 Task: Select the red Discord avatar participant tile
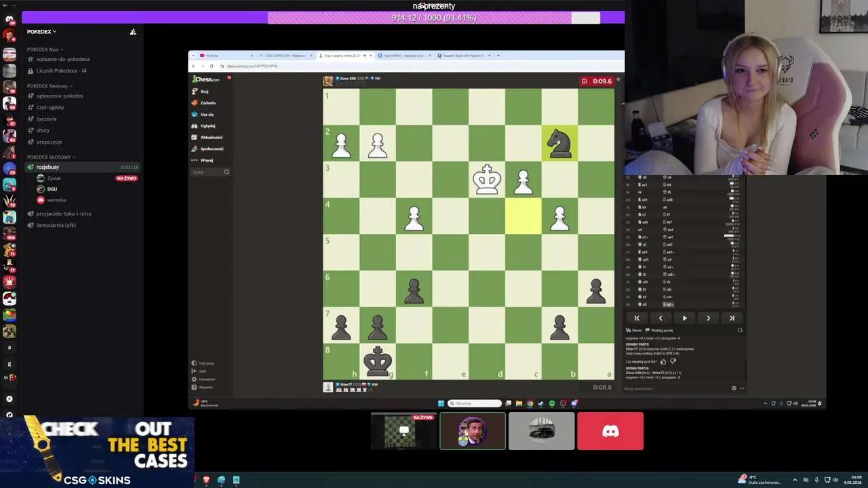click(610, 431)
